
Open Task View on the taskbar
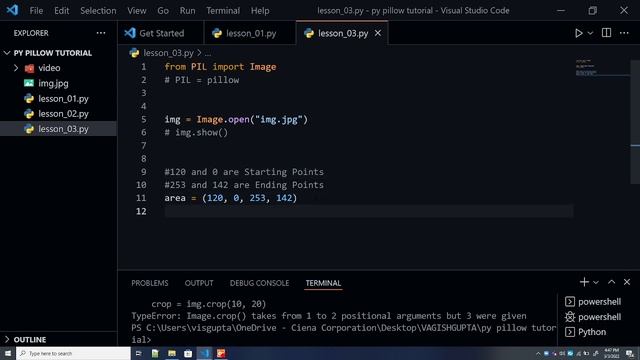[138, 353]
